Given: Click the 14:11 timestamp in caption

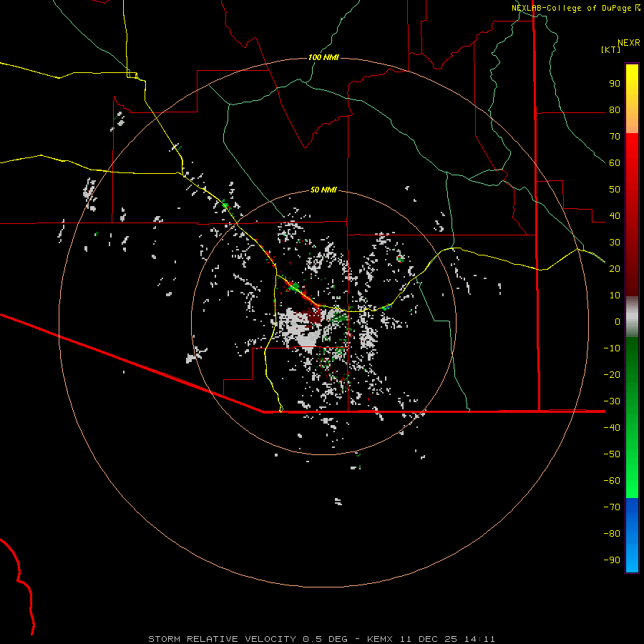Looking at the screenshot, I should click(x=480, y=639).
